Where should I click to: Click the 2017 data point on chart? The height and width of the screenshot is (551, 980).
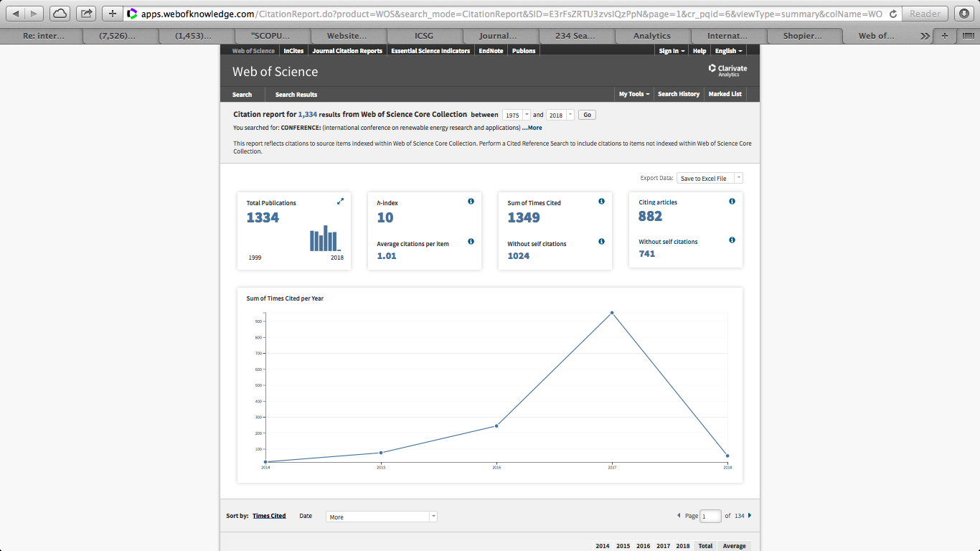click(x=612, y=313)
